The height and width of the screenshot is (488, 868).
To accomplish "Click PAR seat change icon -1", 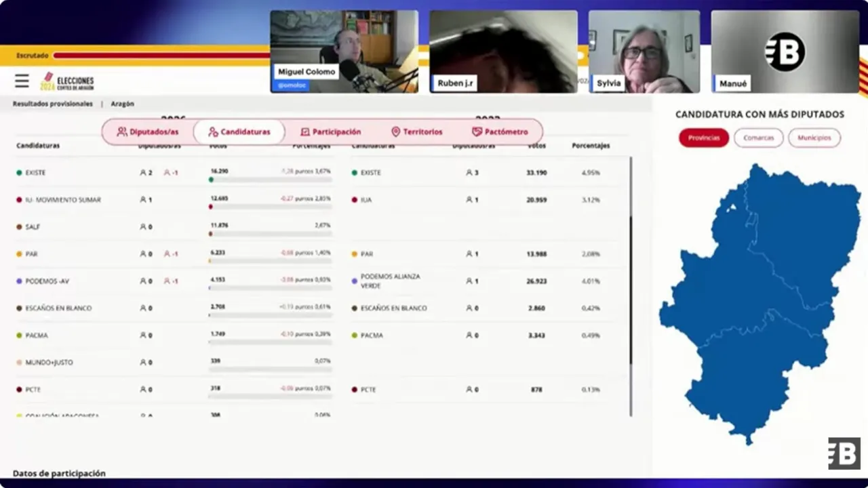I will pyautogui.click(x=167, y=254).
